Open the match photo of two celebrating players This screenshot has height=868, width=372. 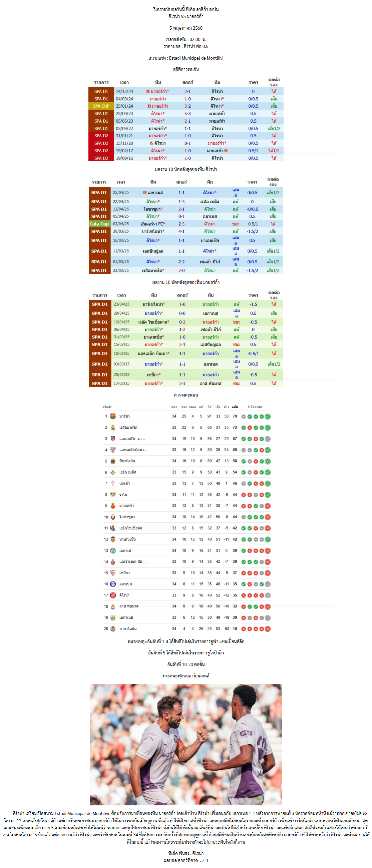pos(186,744)
